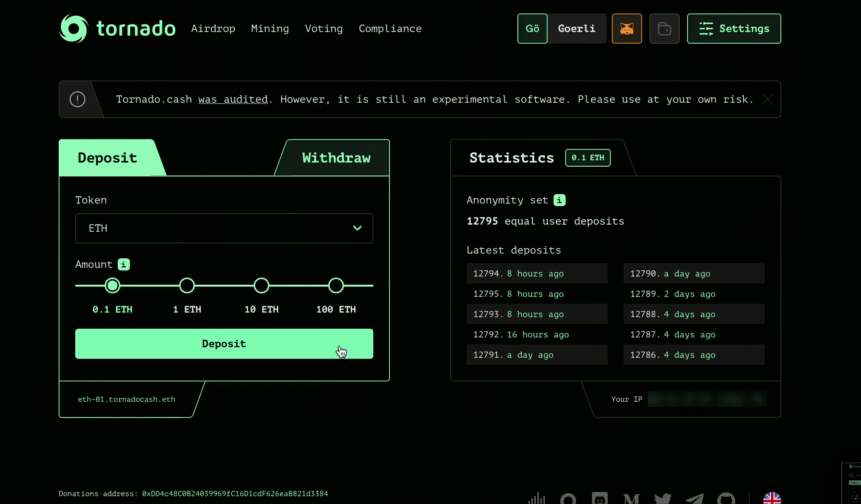The image size is (861, 504).
Task: Open the Discord footer icon
Action: (x=599, y=499)
